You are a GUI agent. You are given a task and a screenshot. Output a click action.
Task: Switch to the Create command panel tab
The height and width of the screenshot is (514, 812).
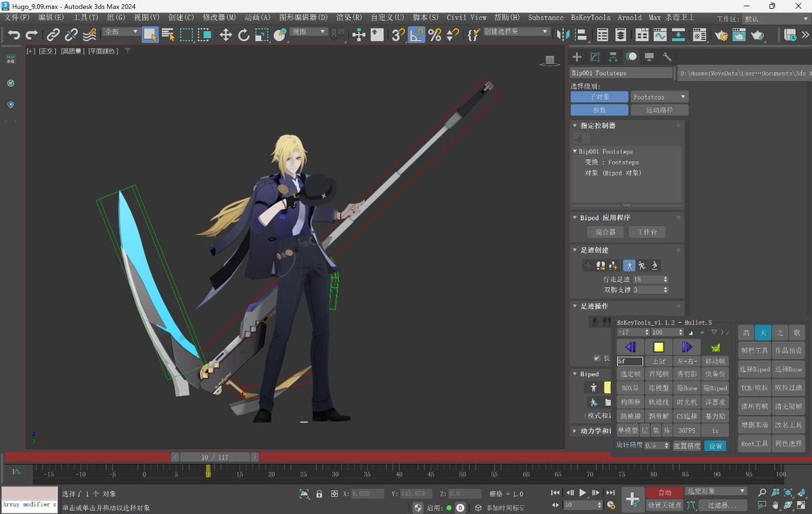[x=577, y=57]
